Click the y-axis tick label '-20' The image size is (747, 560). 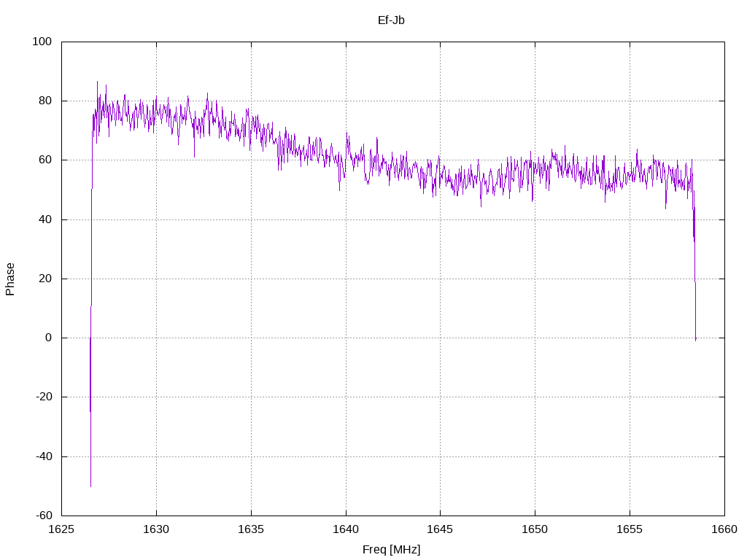tap(44, 397)
